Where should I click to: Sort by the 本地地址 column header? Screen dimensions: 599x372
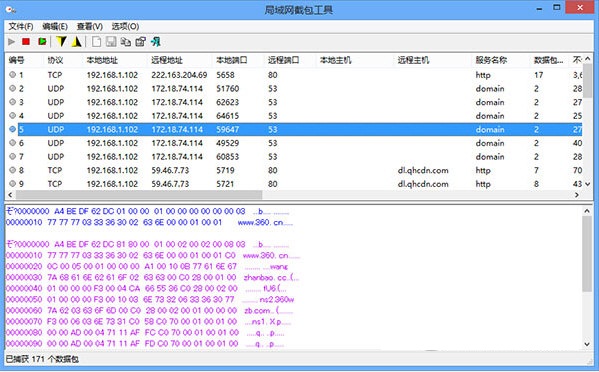tap(102, 60)
